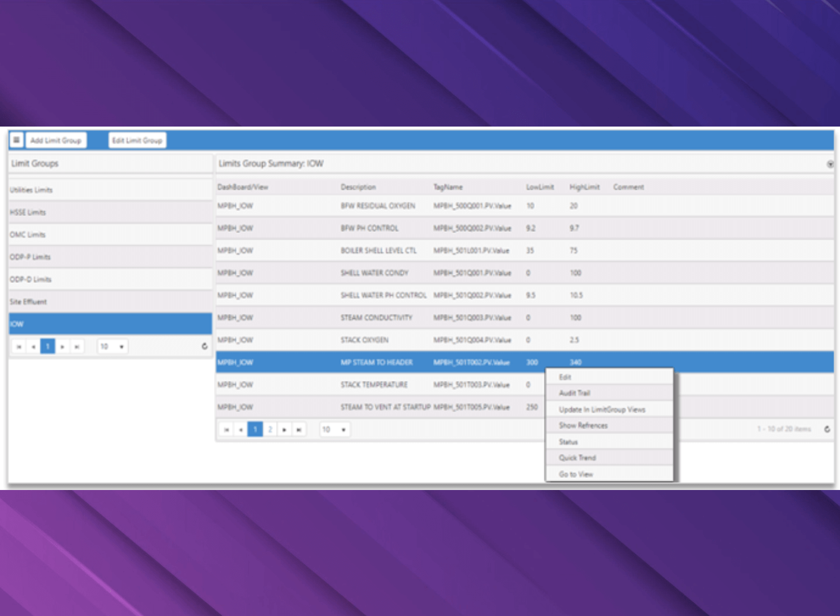This screenshot has width=840, height=616.
Task: Go to first page in summary table pager
Action: click(x=226, y=430)
